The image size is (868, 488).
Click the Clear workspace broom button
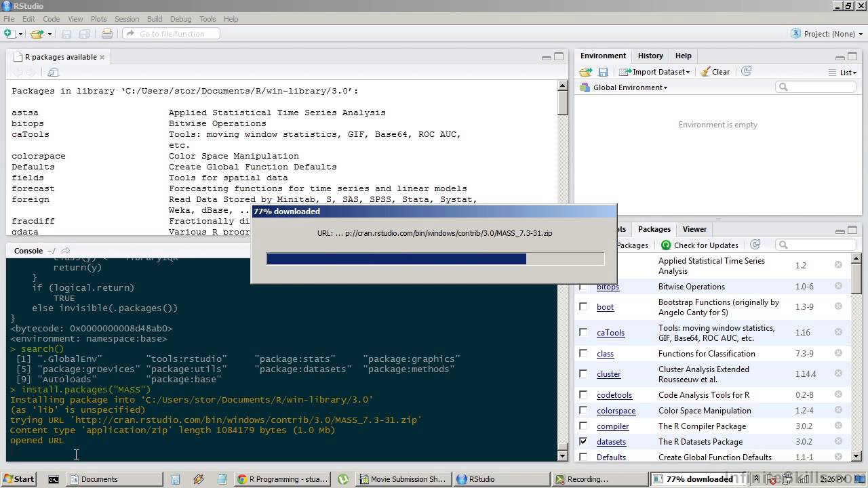(715, 72)
